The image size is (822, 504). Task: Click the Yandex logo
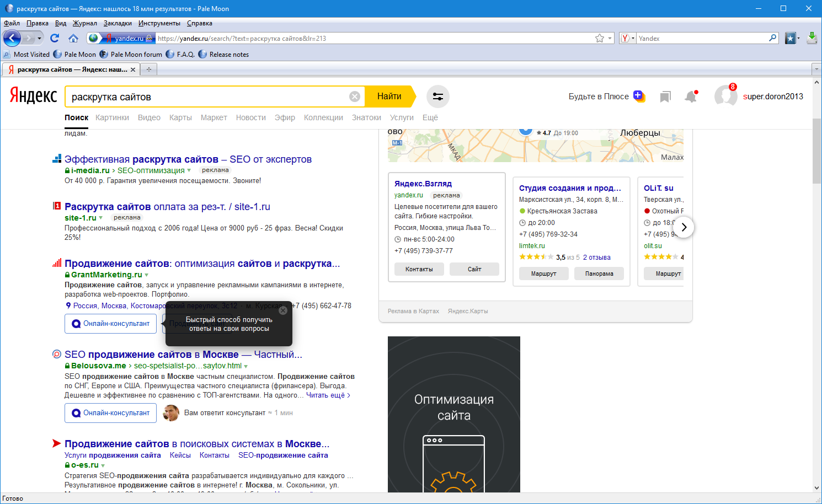pyautogui.click(x=34, y=96)
